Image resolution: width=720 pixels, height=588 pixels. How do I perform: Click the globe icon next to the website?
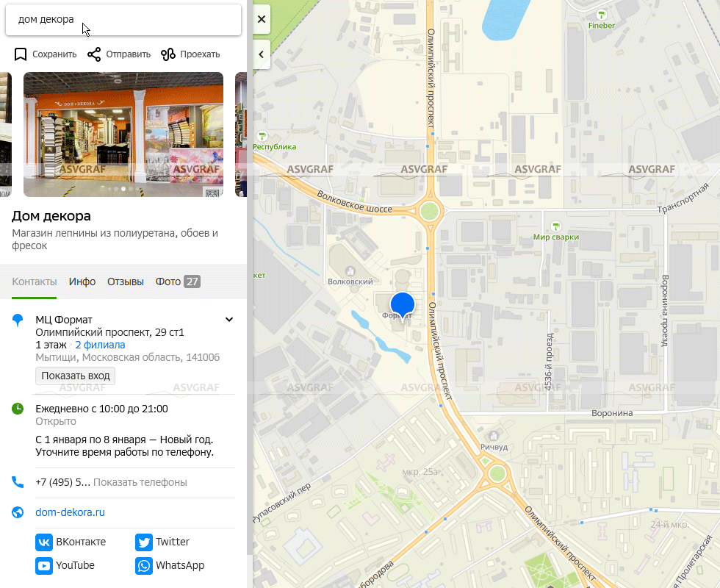18,512
